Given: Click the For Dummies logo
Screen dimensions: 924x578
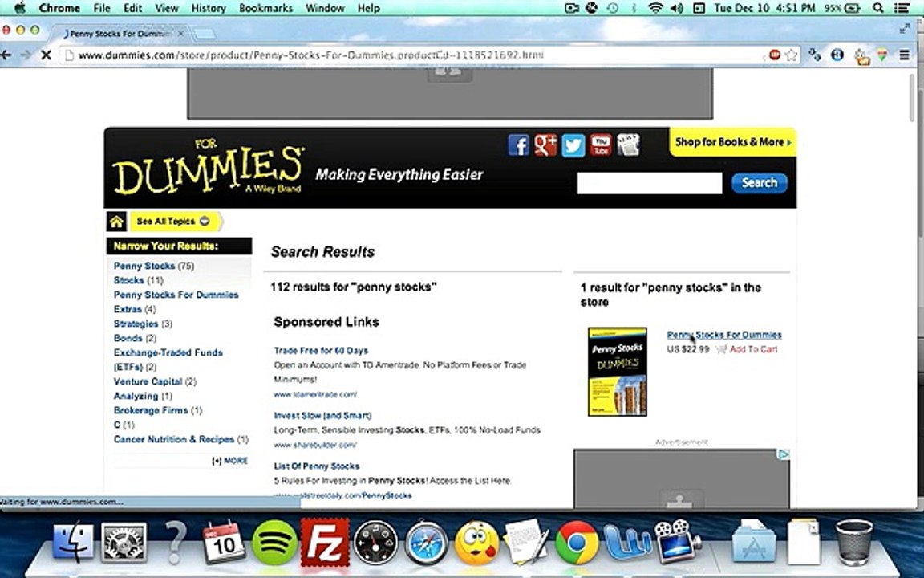Looking at the screenshot, I should 208,169.
